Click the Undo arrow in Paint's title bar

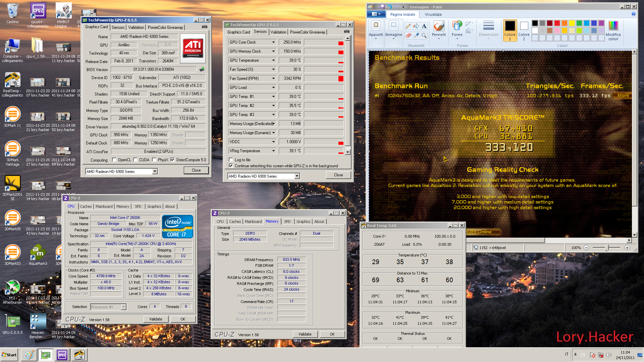point(389,7)
